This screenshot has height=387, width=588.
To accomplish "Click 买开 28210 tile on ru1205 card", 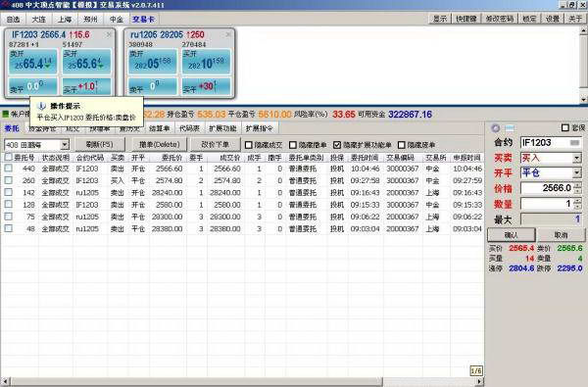I will [206, 62].
